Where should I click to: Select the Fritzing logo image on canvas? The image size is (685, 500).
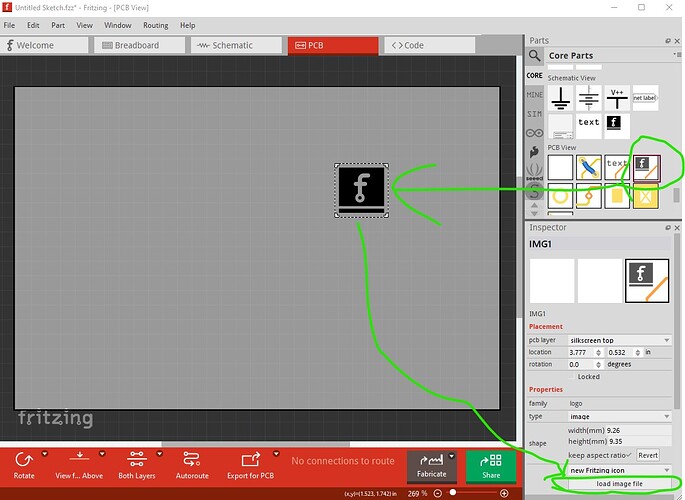click(361, 190)
